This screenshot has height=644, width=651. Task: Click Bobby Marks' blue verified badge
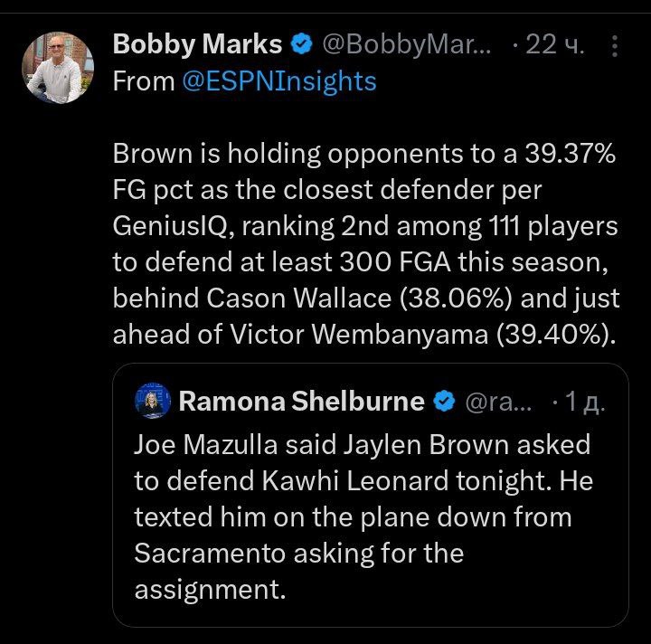click(303, 45)
